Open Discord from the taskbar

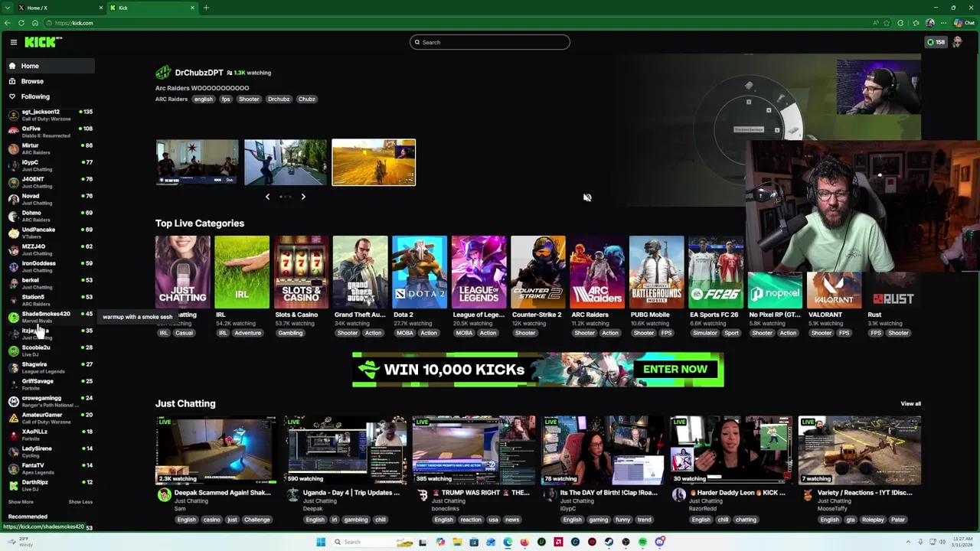click(659, 542)
